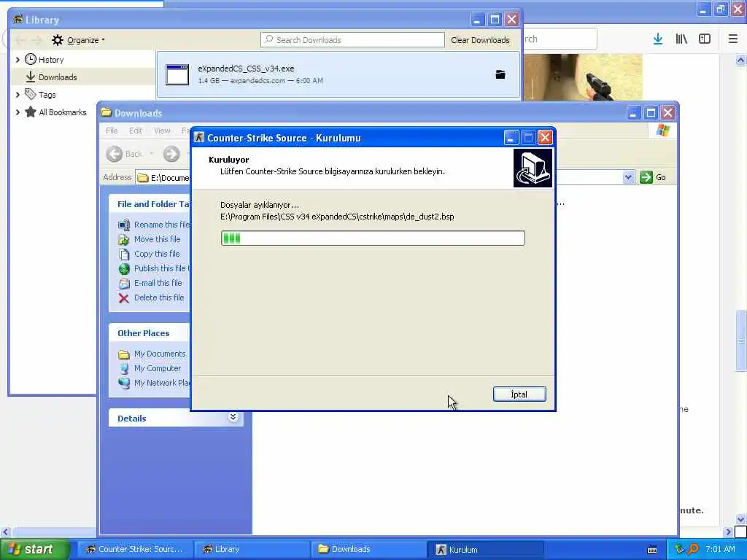Click the Copy file icon in tasks pane

(124, 254)
